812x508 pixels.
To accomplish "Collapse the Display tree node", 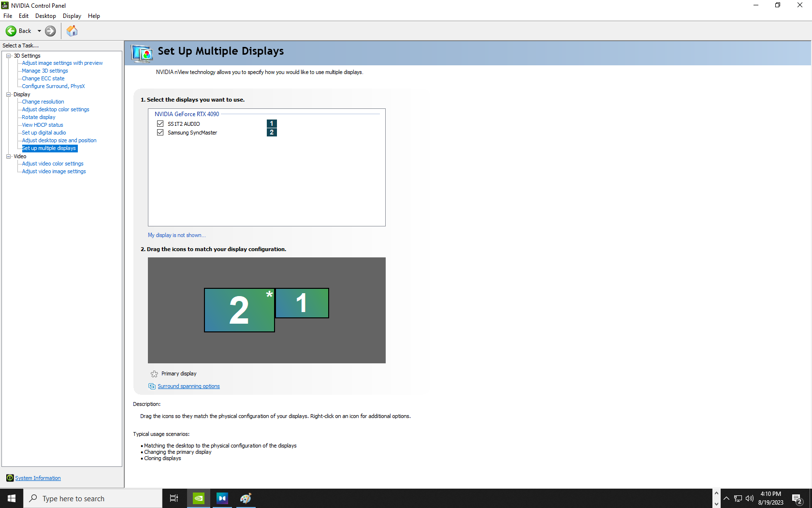I will point(9,94).
